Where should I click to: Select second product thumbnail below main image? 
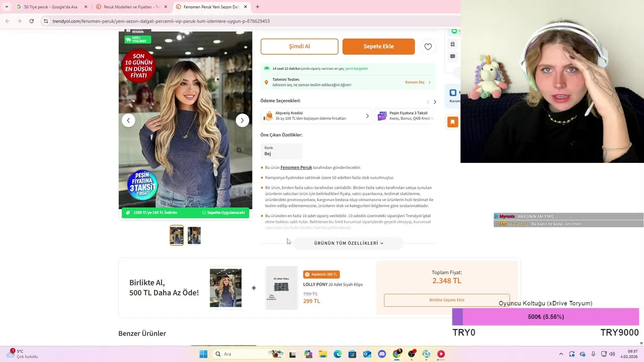pyautogui.click(x=194, y=235)
